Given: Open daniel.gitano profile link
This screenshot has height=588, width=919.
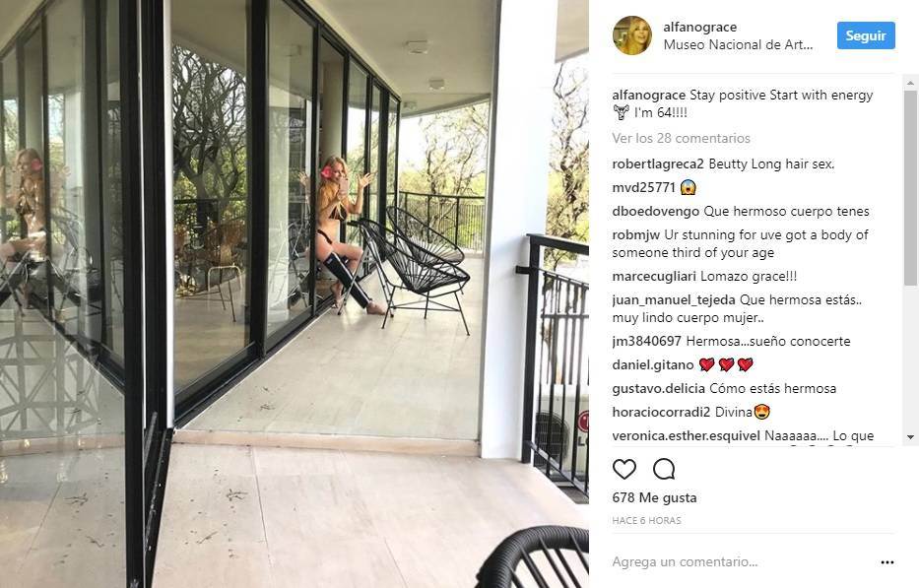Looking at the screenshot, I should (653, 364).
